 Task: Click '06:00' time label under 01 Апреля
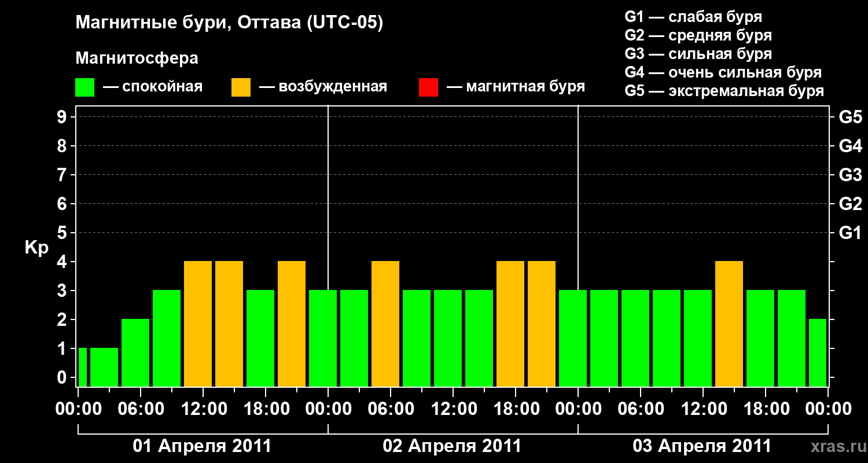(x=141, y=409)
